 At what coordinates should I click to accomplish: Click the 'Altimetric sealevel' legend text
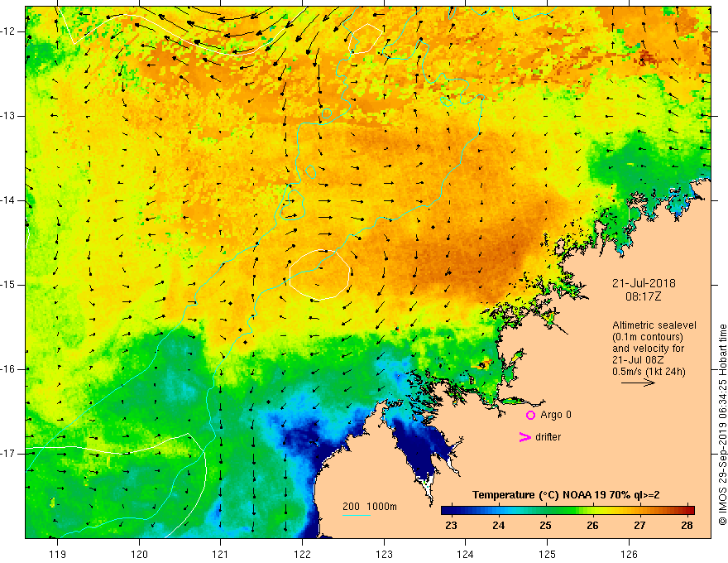coord(654,325)
